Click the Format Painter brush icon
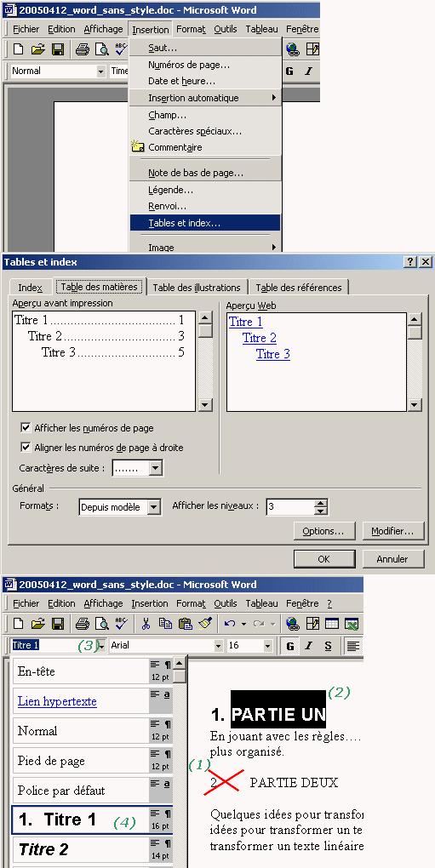Image resolution: width=435 pixels, height=868 pixels. tap(205, 624)
